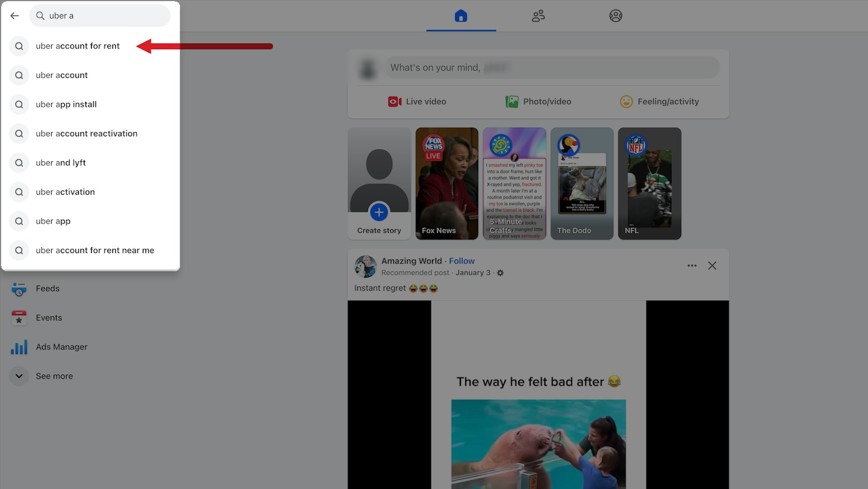
Task: Click the Feeds clock icon
Action: coord(19,289)
